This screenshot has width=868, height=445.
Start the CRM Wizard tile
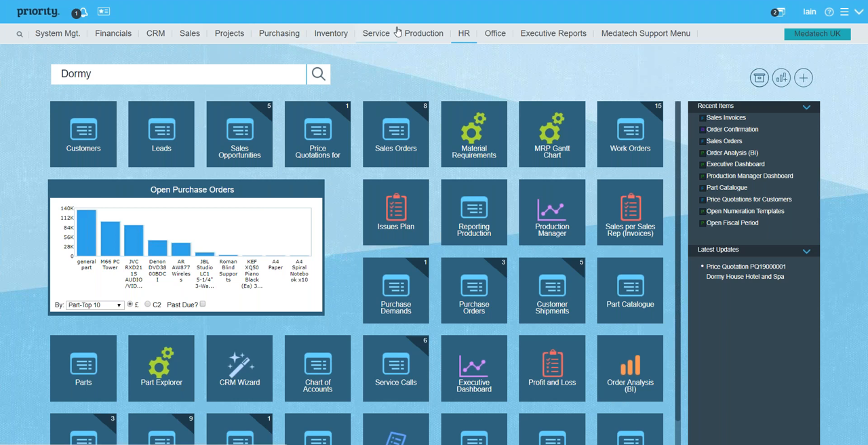point(239,368)
